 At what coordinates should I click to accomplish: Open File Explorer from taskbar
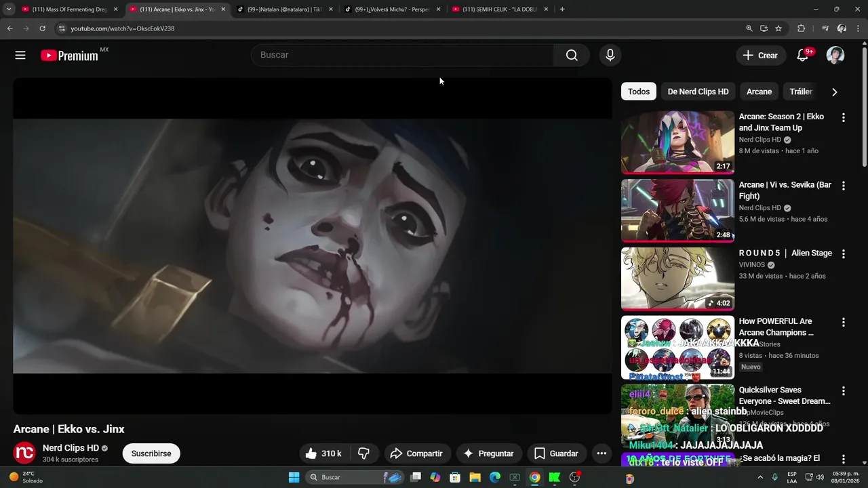[x=475, y=477]
